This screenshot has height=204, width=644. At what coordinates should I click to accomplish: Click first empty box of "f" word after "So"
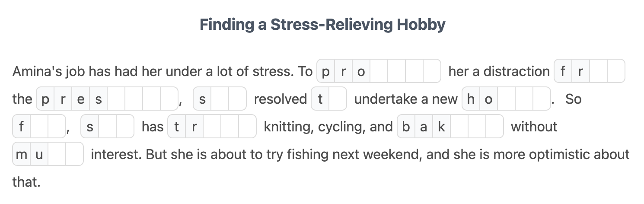pos(39,127)
